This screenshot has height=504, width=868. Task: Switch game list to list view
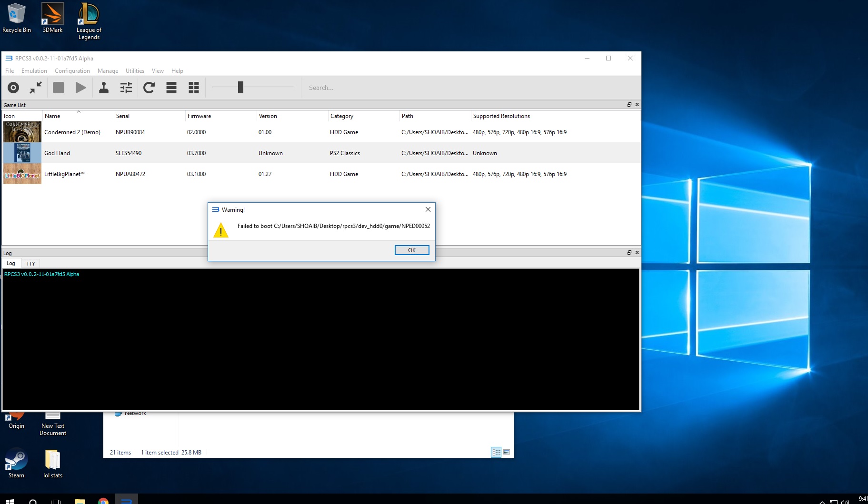[171, 88]
